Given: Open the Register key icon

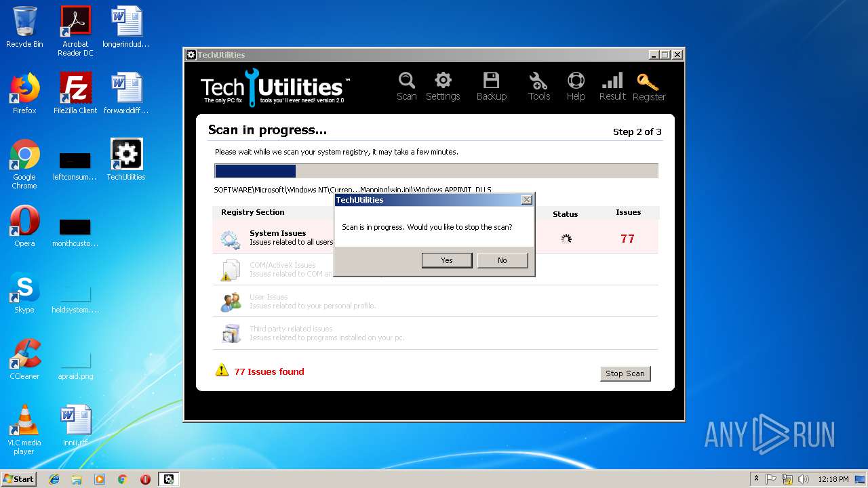Looking at the screenshot, I should tap(649, 86).
